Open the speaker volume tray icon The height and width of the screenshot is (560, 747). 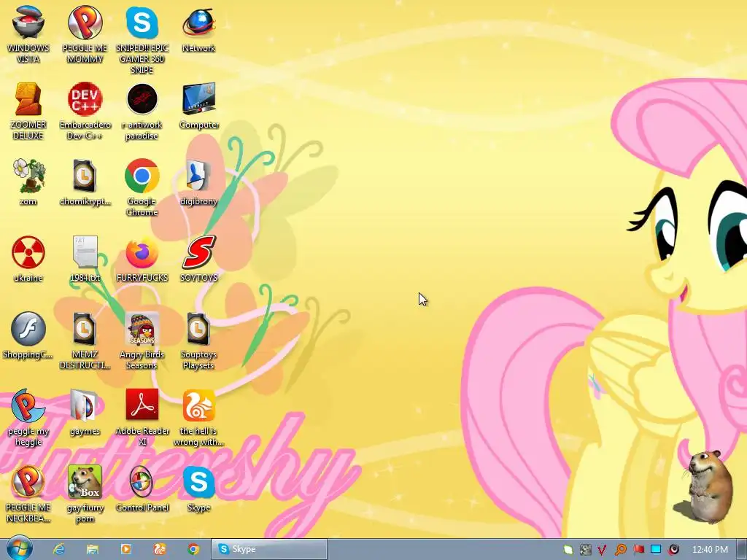(673, 550)
